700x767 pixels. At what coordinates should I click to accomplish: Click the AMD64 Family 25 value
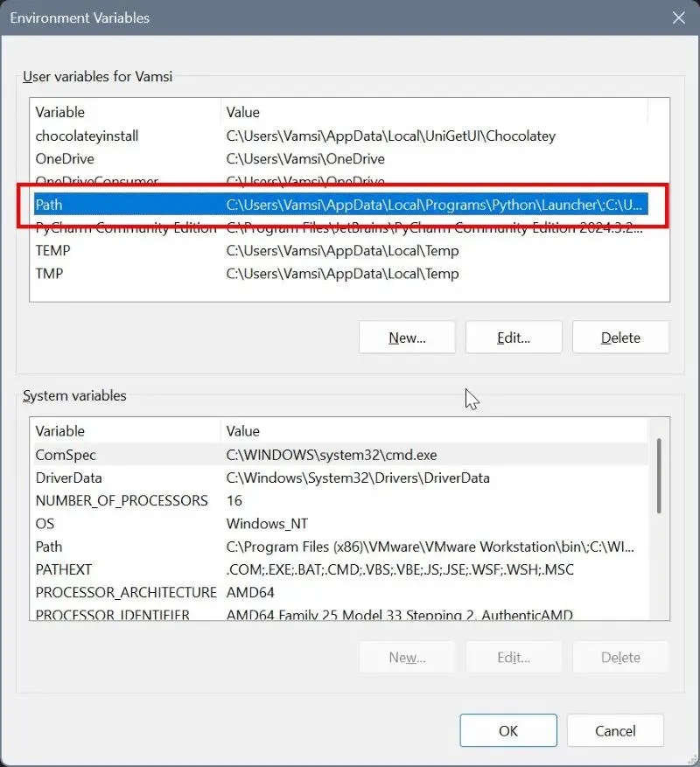(x=400, y=614)
